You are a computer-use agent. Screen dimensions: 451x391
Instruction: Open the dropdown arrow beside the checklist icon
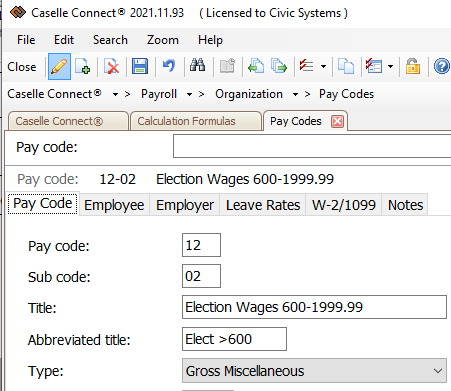(323, 66)
